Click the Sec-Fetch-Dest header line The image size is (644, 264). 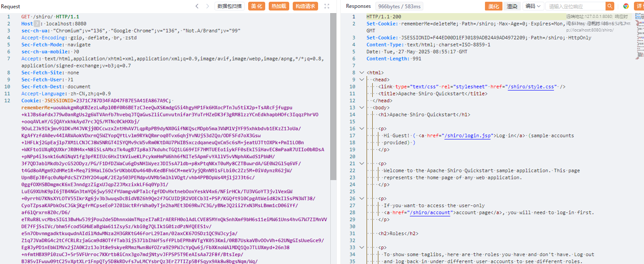click(x=56, y=87)
